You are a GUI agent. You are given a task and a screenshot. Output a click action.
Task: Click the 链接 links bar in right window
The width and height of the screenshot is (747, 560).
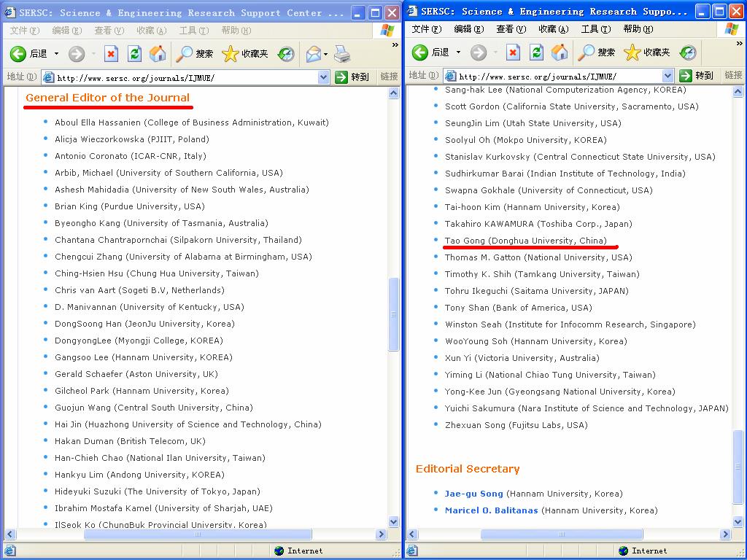pyautogui.click(x=734, y=75)
